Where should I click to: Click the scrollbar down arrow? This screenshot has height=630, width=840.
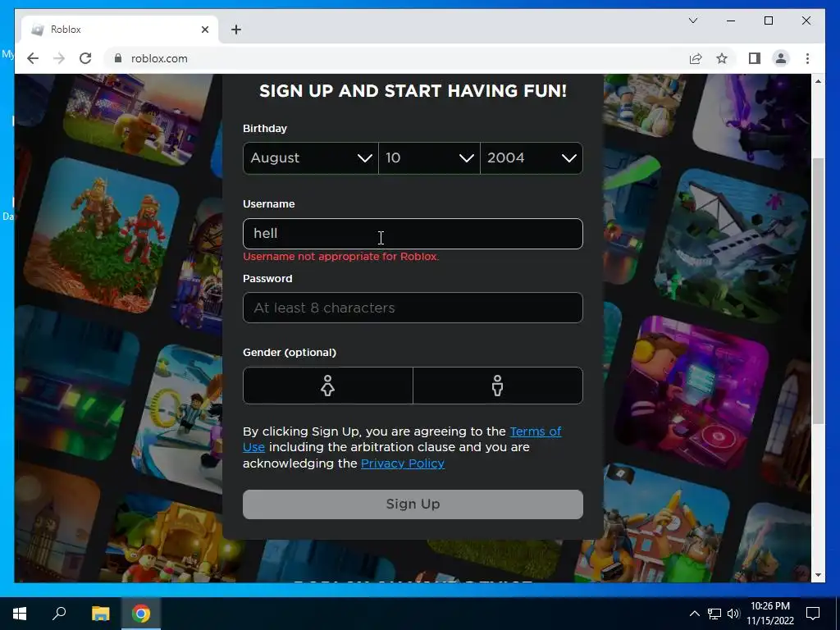click(818, 575)
